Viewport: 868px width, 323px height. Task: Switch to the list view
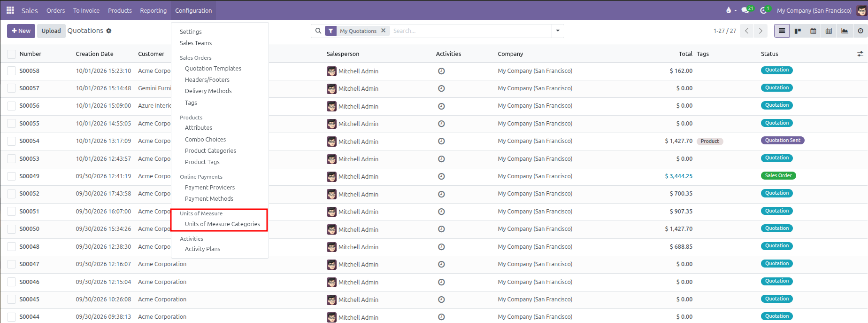pos(782,31)
